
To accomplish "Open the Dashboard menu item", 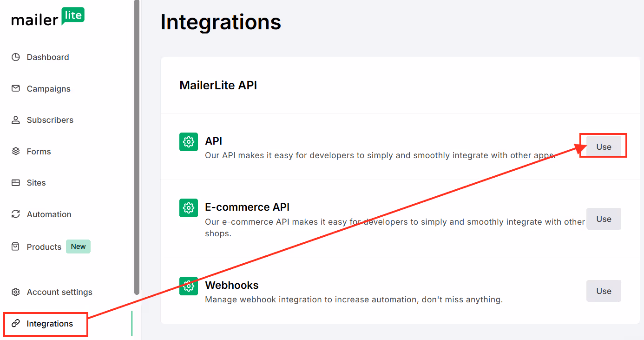I will [48, 57].
